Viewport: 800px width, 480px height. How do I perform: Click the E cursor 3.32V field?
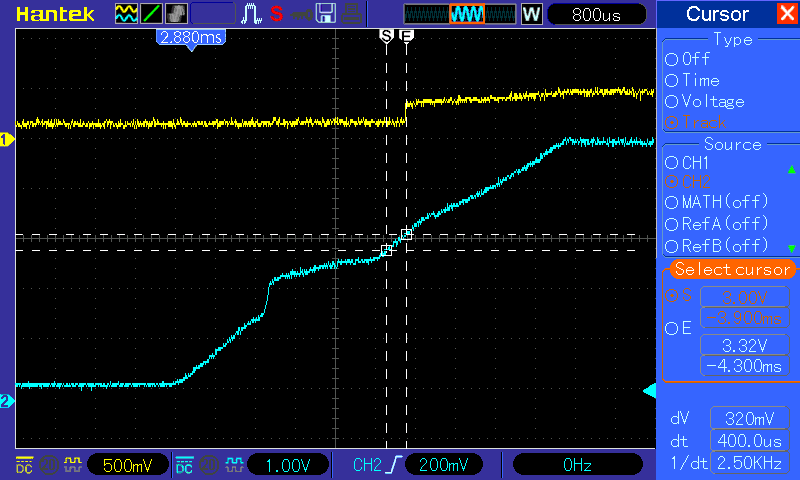pyautogui.click(x=744, y=345)
